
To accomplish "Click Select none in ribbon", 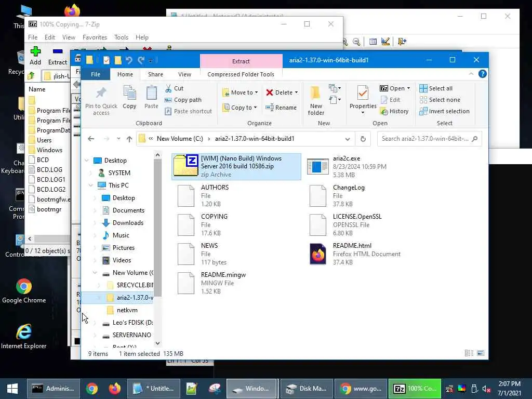I will (x=440, y=100).
